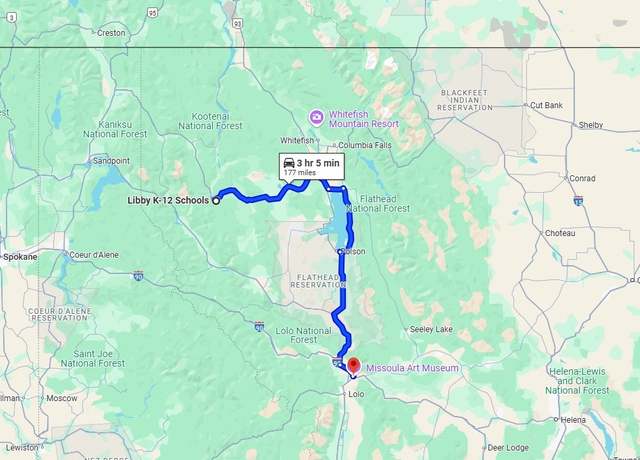This screenshot has height=460, width=640.
Task: Click the Highway 3 shield at top left
Action: [12, 18]
